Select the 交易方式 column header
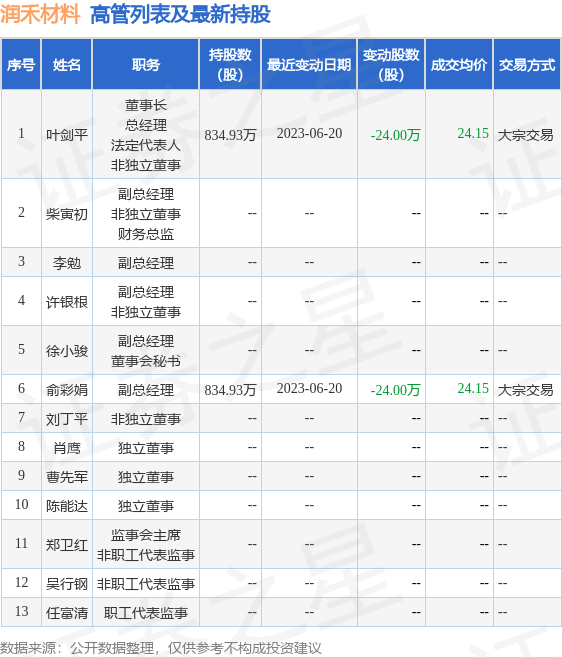Viewport: 562px width, 657px height. click(527, 65)
